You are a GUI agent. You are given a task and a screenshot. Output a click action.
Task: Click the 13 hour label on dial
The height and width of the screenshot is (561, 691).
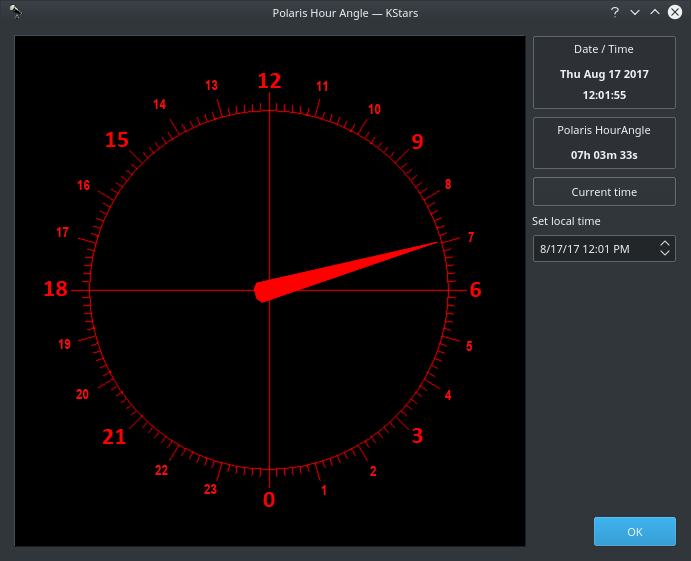coord(212,85)
